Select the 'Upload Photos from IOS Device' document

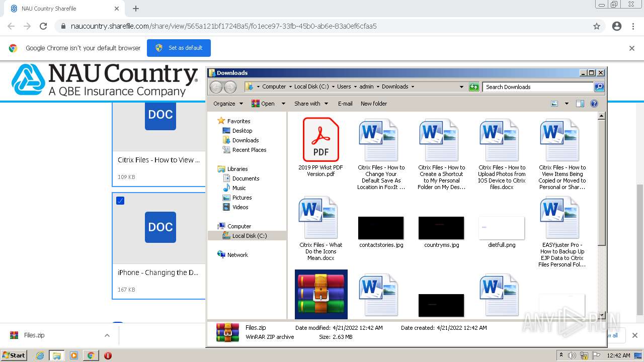pyautogui.click(x=502, y=154)
